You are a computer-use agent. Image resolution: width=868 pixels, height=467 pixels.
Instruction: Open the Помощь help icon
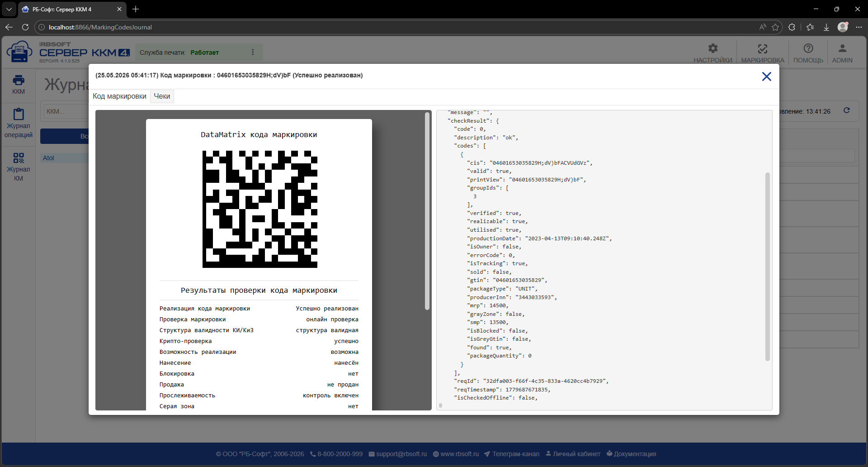coord(808,53)
